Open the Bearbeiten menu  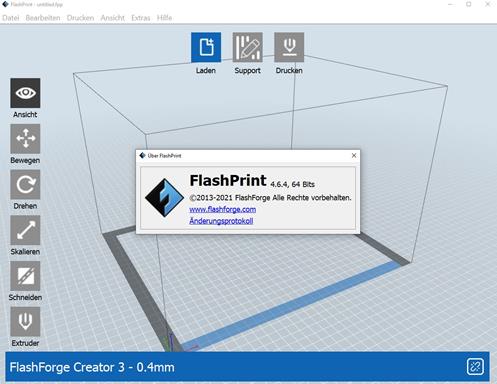[x=43, y=18]
